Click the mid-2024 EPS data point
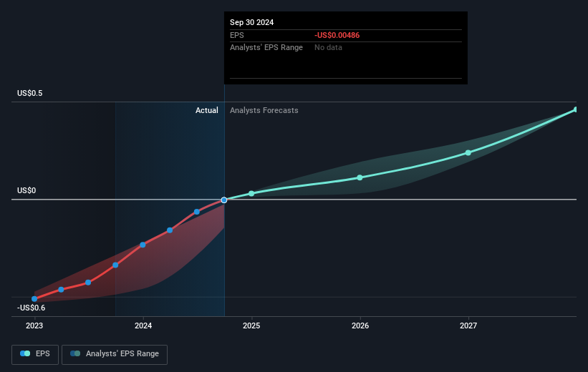Image resolution: width=588 pixels, height=372 pixels. click(197, 212)
